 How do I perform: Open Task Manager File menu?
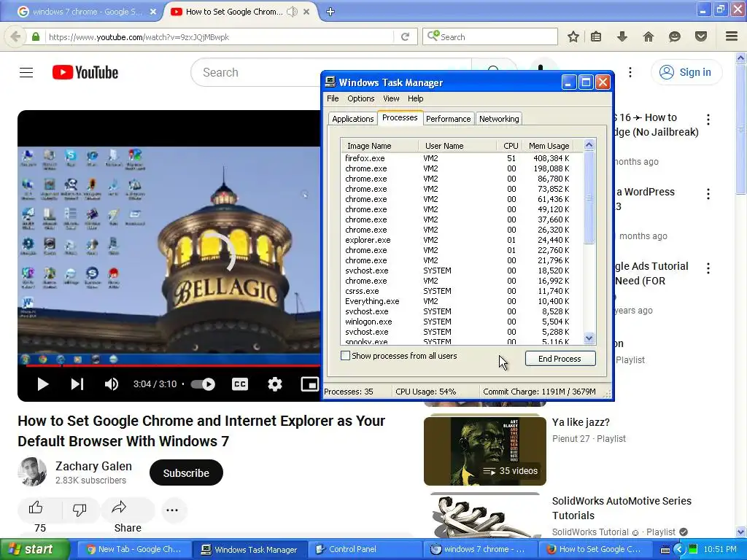(x=333, y=98)
